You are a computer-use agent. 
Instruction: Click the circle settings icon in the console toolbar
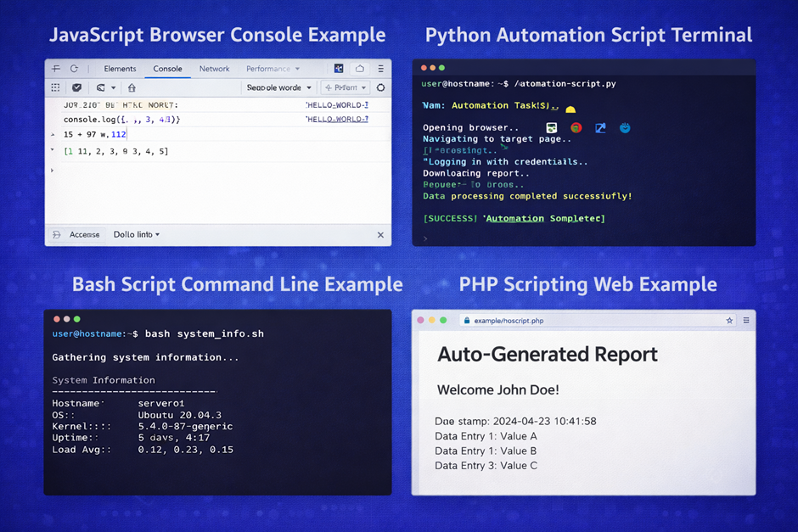tap(380, 87)
